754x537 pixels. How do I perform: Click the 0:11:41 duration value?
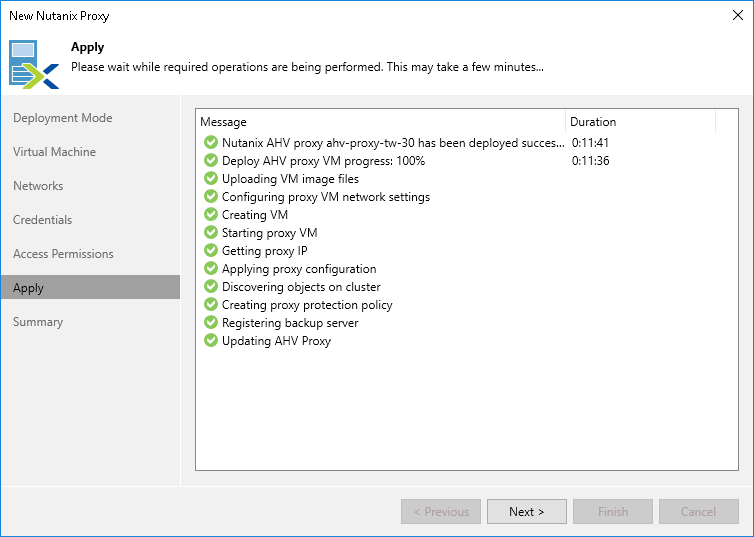[590, 143]
